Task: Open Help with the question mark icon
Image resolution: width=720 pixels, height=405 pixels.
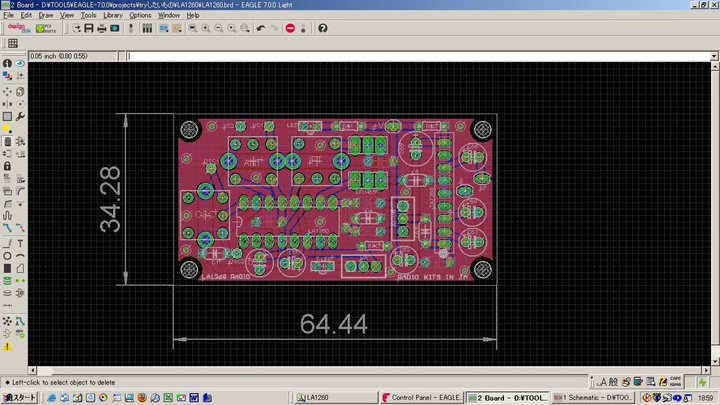Action: click(x=322, y=28)
